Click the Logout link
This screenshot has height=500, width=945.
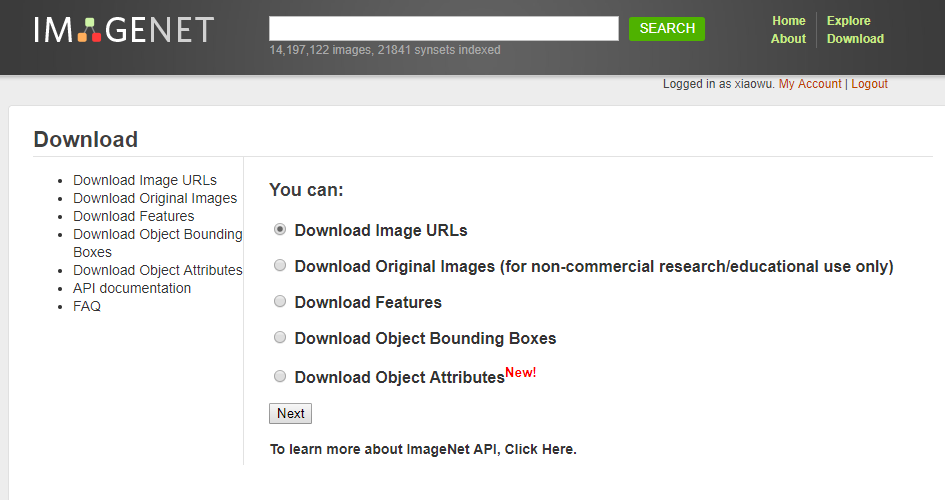(869, 84)
